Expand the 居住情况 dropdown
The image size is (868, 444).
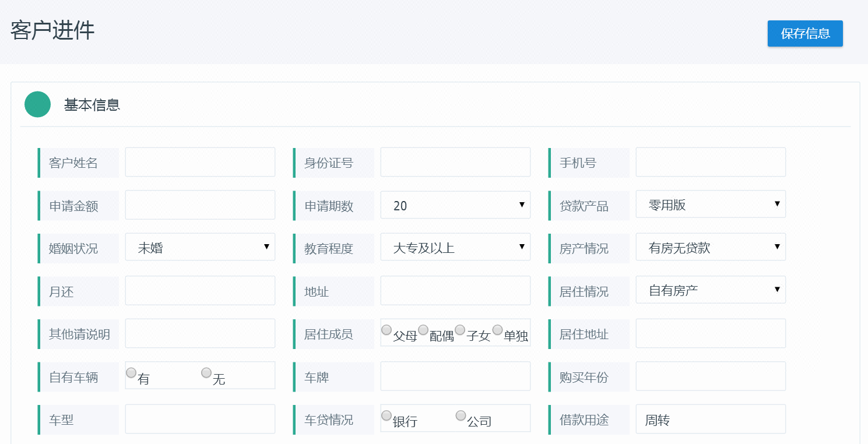[711, 290]
